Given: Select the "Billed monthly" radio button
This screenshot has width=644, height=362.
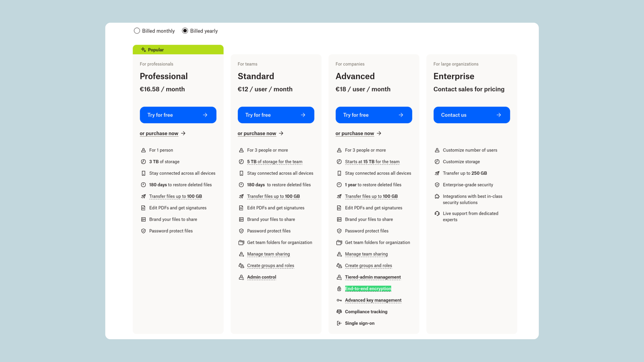Looking at the screenshot, I should [x=137, y=31].
